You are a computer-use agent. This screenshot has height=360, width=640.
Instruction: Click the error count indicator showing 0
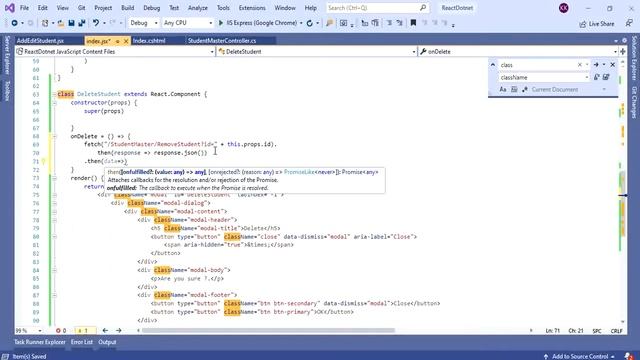click(x=61, y=331)
